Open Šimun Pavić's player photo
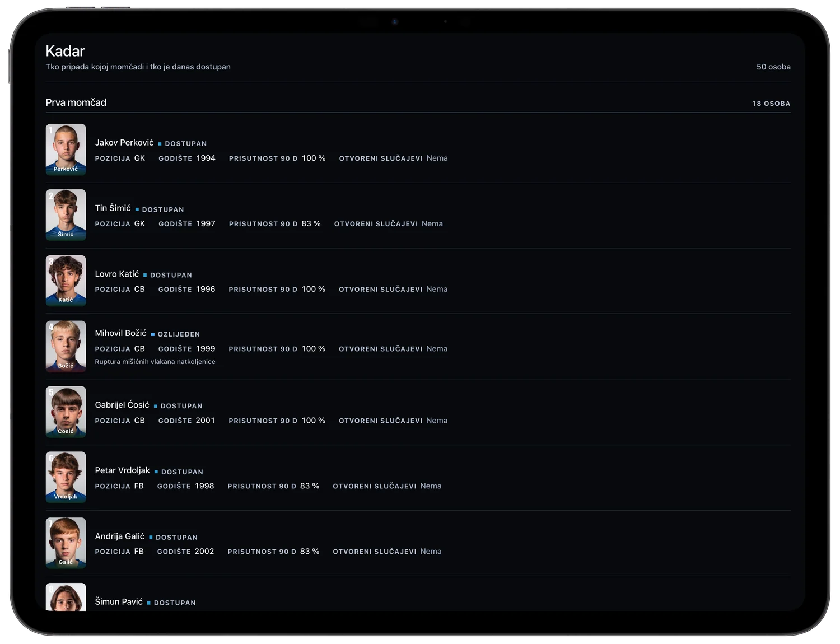 coord(66,597)
